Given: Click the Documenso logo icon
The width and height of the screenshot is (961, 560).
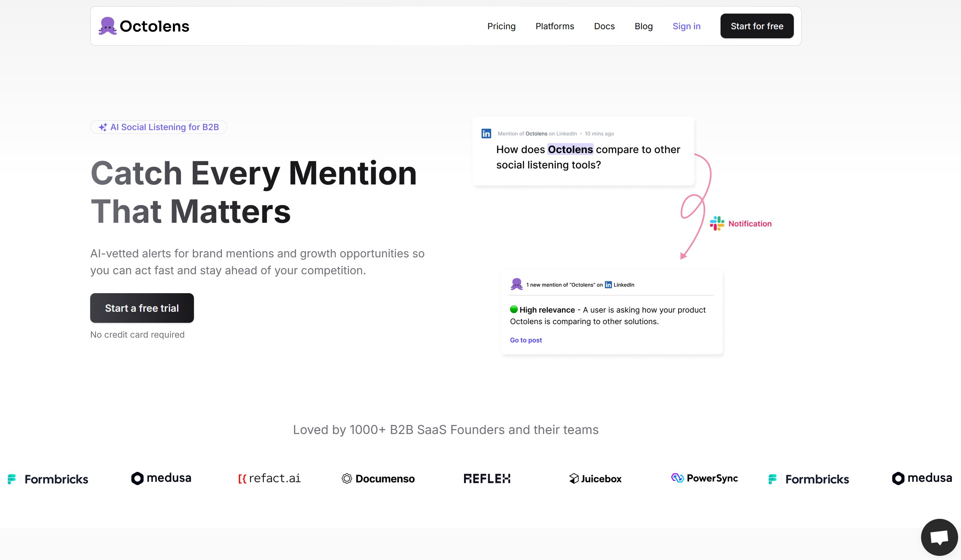Looking at the screenshot, I should (x=345, y=478).
